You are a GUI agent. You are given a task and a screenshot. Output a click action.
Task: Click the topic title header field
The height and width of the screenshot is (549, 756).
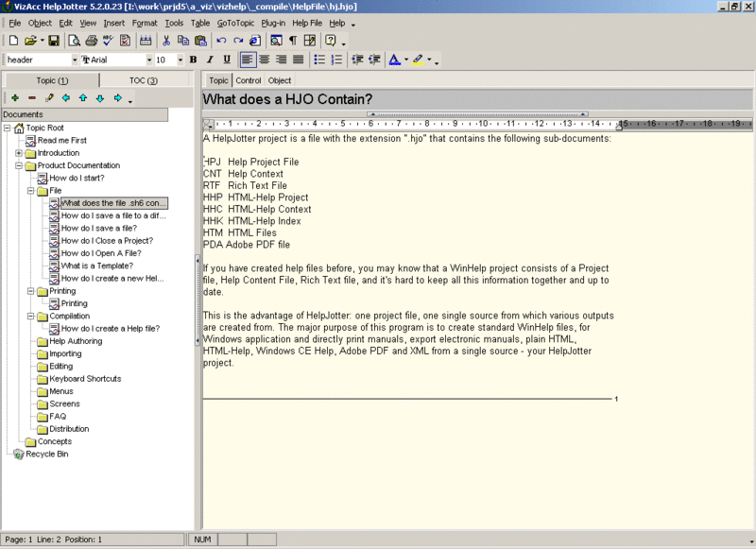coord(477,99)
